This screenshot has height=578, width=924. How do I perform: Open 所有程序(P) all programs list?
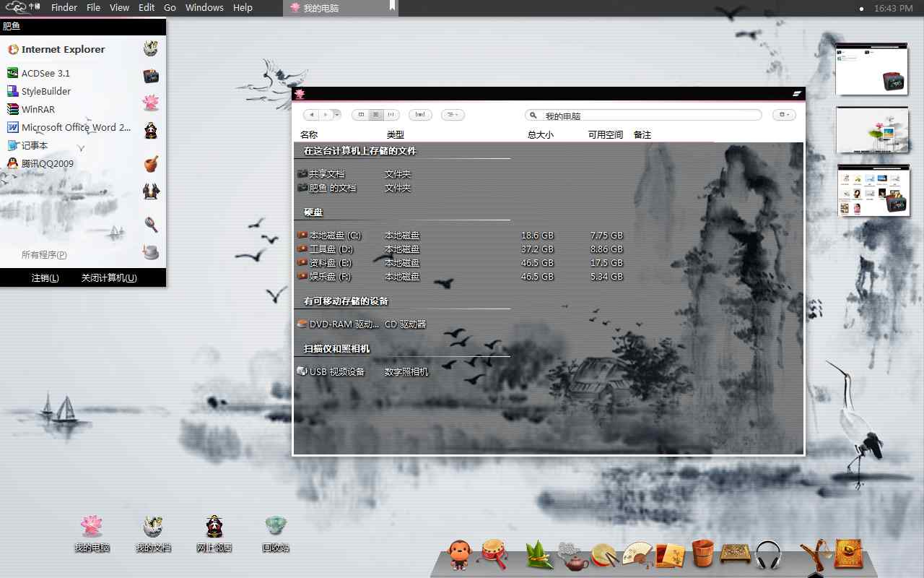click(44, 254)
